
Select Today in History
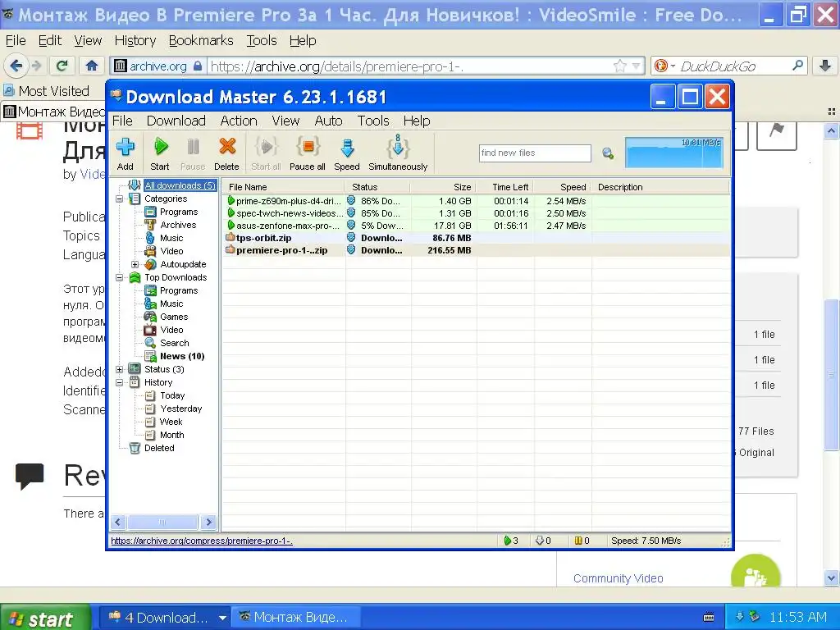coord(172,395)
